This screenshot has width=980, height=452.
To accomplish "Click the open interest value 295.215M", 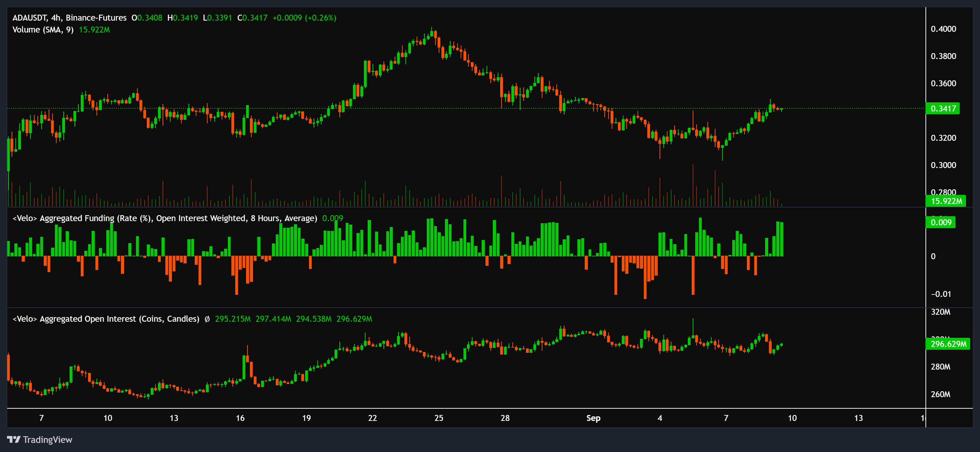I will tap(233, 319).
